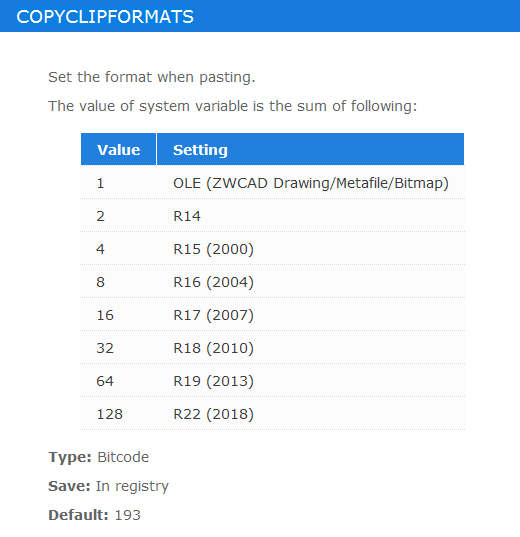Click the Default: 193 line
This screenshot has width=520, height=537.
pyautogui.click(x=95, y=515)
